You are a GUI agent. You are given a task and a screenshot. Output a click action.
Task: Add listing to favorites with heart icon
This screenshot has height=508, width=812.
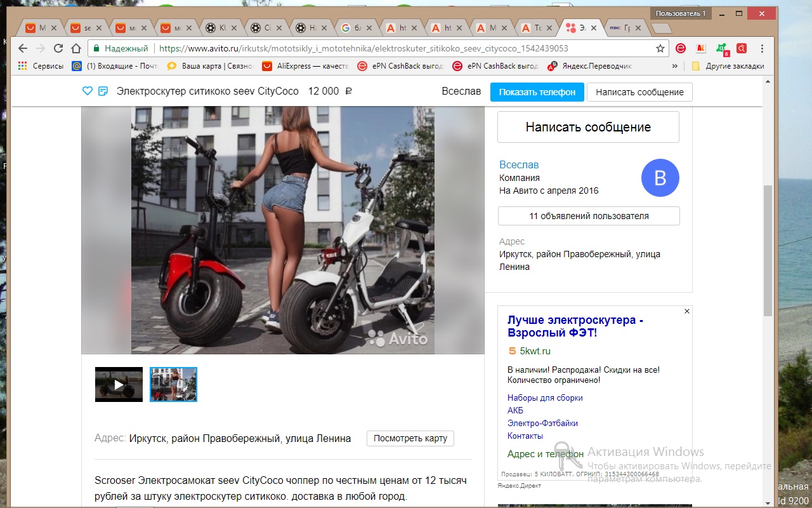click(x=88, y=91)
